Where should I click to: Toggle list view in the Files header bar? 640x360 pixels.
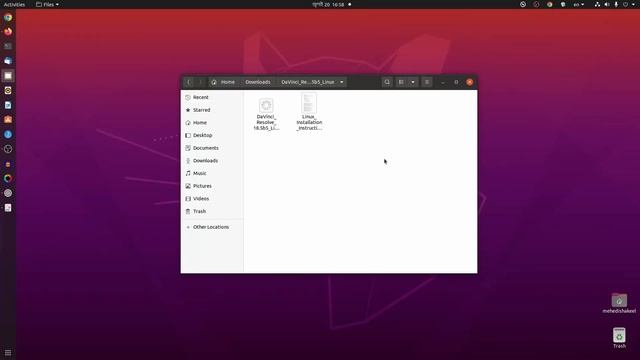[x=401, y=82]
